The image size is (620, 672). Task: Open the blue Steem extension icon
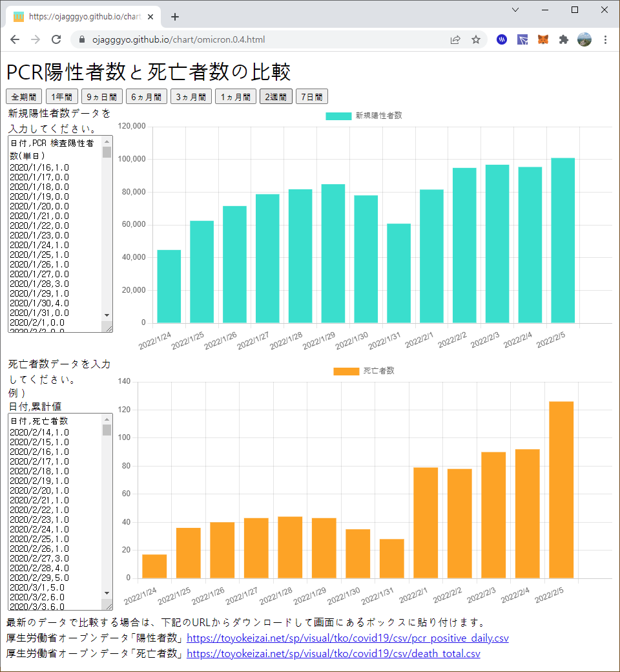[502, 40]
